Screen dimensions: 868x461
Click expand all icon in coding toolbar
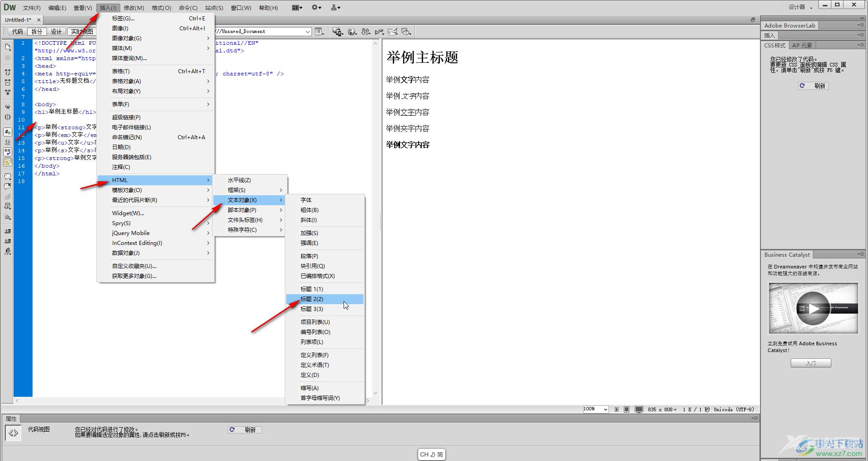click(x=8, y=92)
